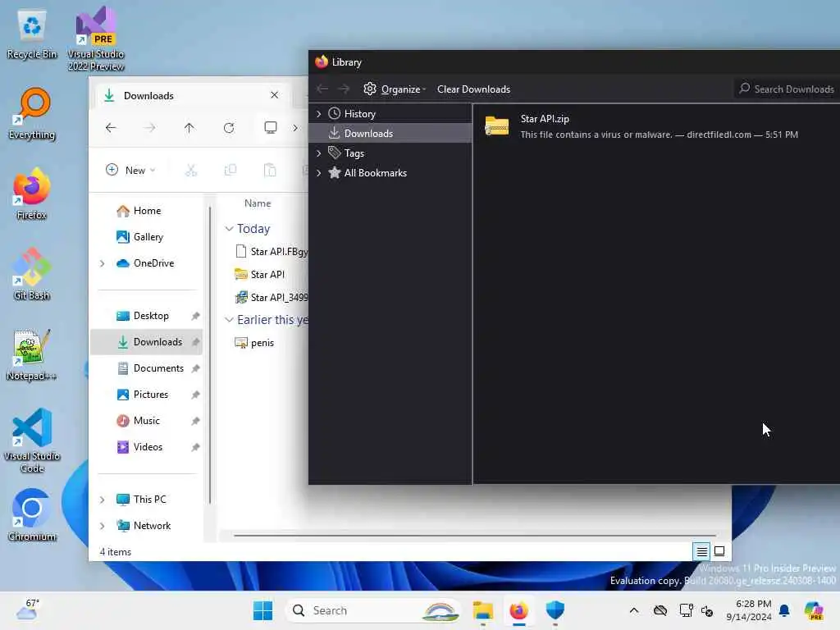Launch Visual Studio 2022 Preview shortcut
Image resolution: width=840 pixels, height=630 pixels.
(96, 39)
